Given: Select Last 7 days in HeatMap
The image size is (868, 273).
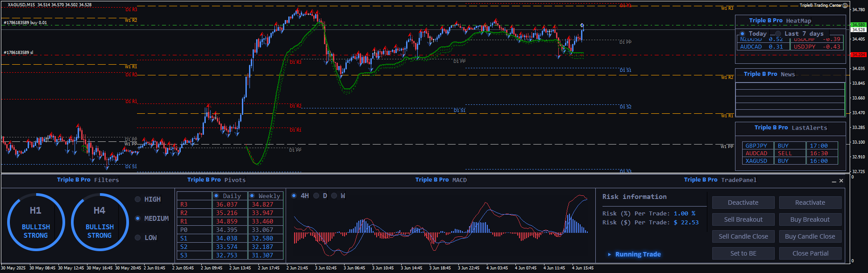Looking at the screenshot, I should click(778, 34).
